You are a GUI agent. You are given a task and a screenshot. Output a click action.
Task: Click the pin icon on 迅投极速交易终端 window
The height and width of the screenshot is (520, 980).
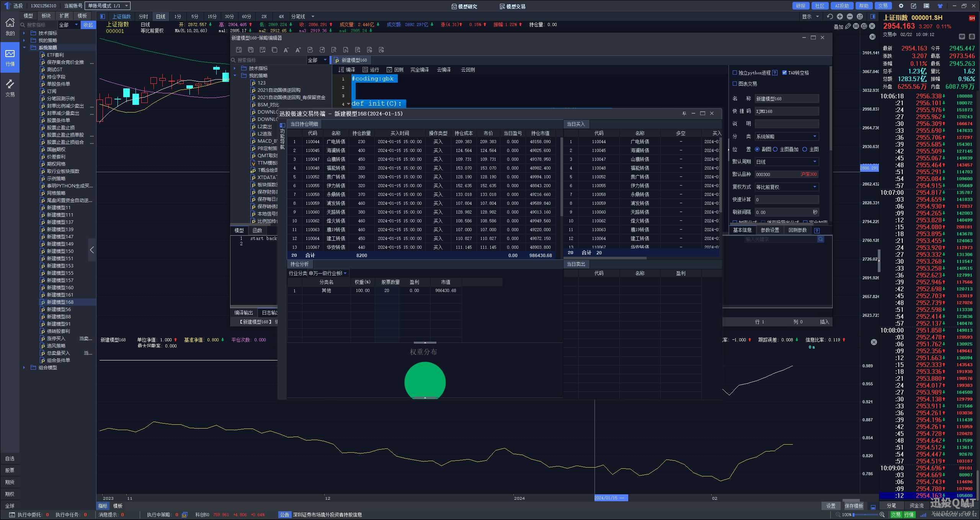(x=684, y=114)
